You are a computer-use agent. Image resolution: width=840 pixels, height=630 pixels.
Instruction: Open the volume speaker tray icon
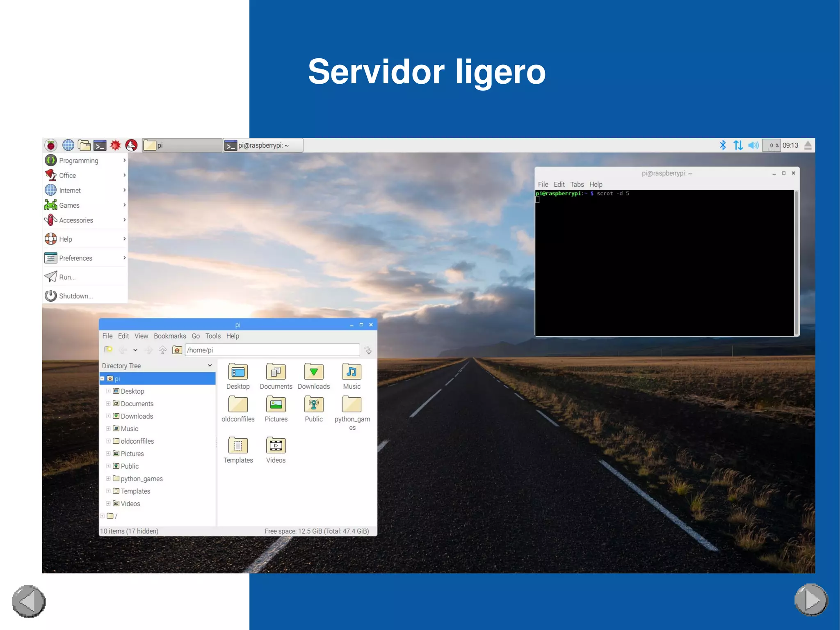pos(753,145)
